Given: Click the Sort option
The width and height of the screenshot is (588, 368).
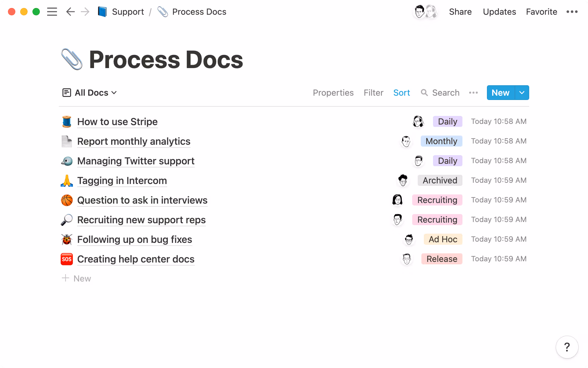Looking at the screenshot, I should point(401,93).
